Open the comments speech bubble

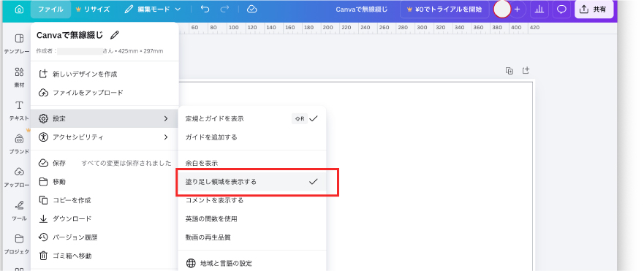point(561,9)
